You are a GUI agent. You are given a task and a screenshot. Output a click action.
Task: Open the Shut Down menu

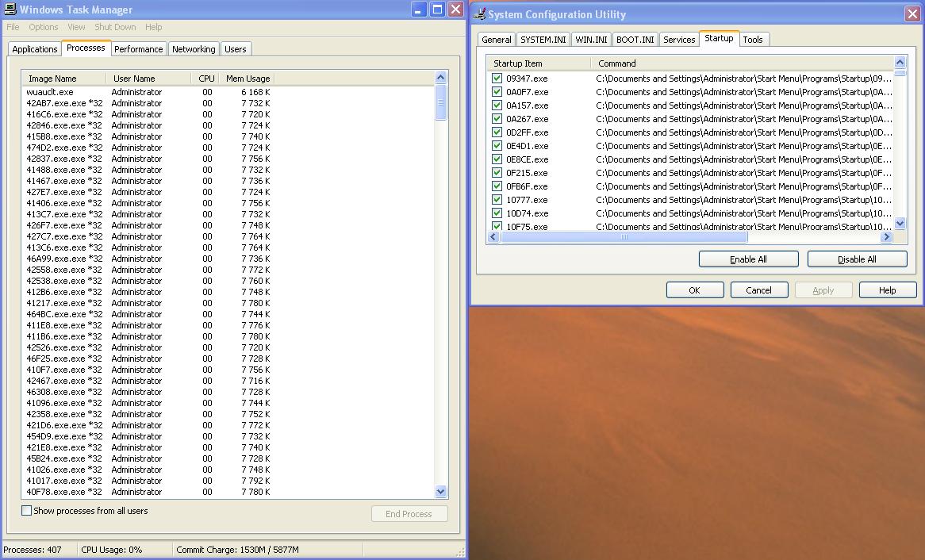[x=115, y=27]
